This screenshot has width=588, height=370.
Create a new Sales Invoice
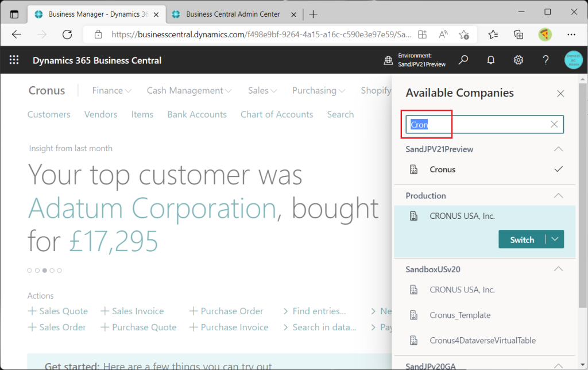pyautogui.click(x=133, y=311)
